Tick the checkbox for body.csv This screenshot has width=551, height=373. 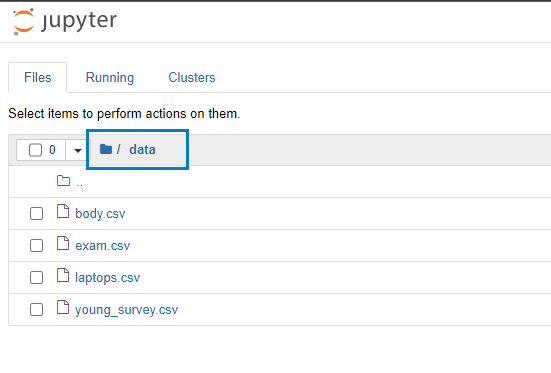[x=37, y=213]
